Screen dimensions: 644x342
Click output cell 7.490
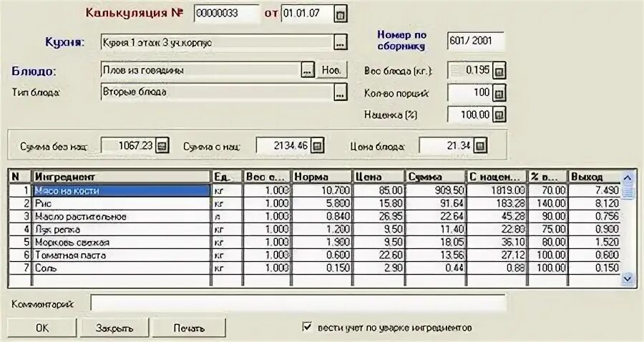594,191
